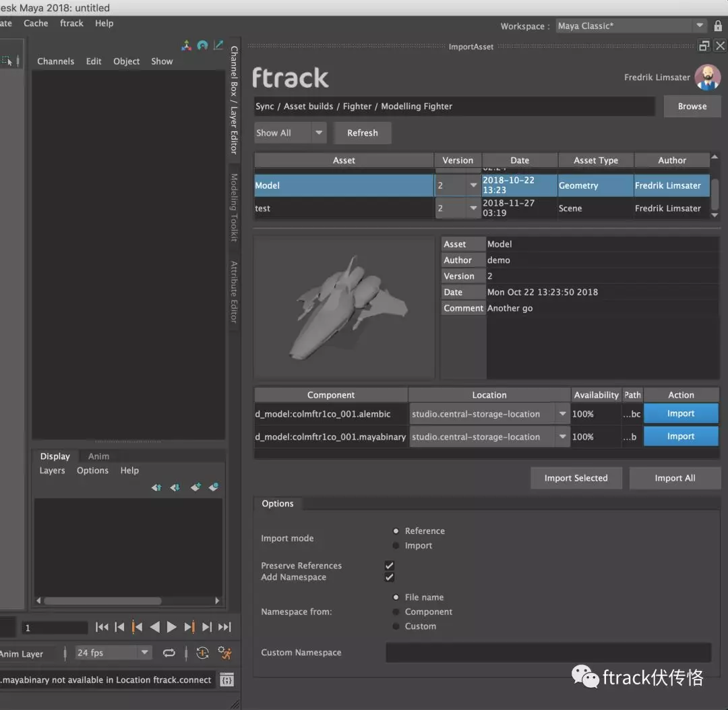The width and height of the screenshot is (728, 710).
Task: Step back one key
Action: [136, 627]
